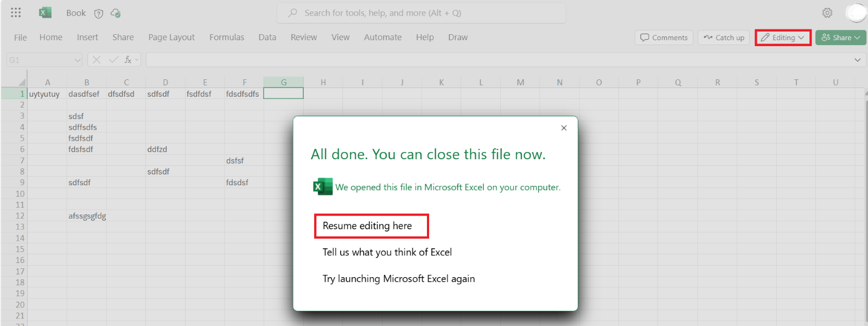Open the Editing mode dropdown

pyautogui.click(x=783, y=37)
